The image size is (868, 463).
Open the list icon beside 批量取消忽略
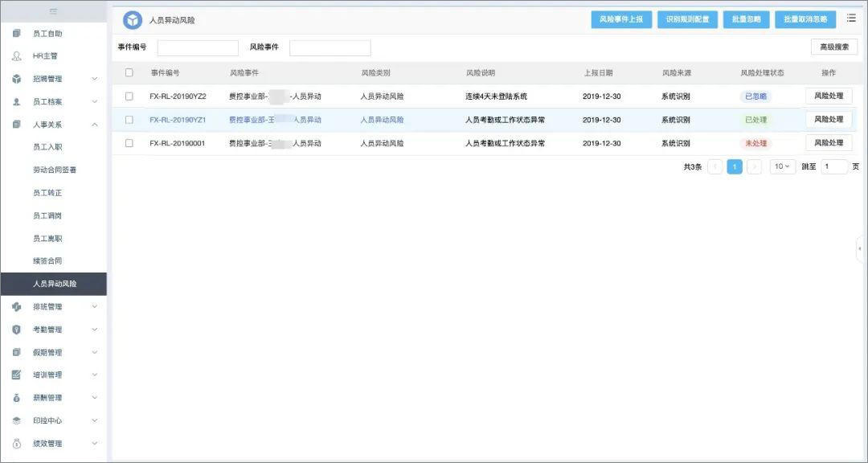tap(851, 18)
